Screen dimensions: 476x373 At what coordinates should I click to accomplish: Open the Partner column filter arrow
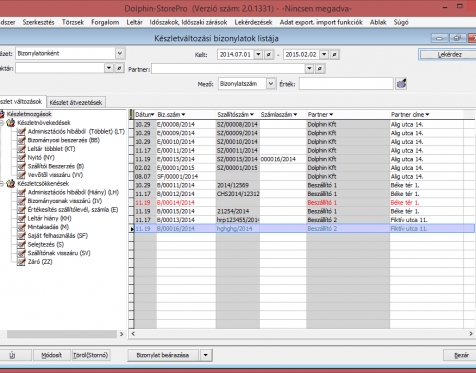pos(331,115)
